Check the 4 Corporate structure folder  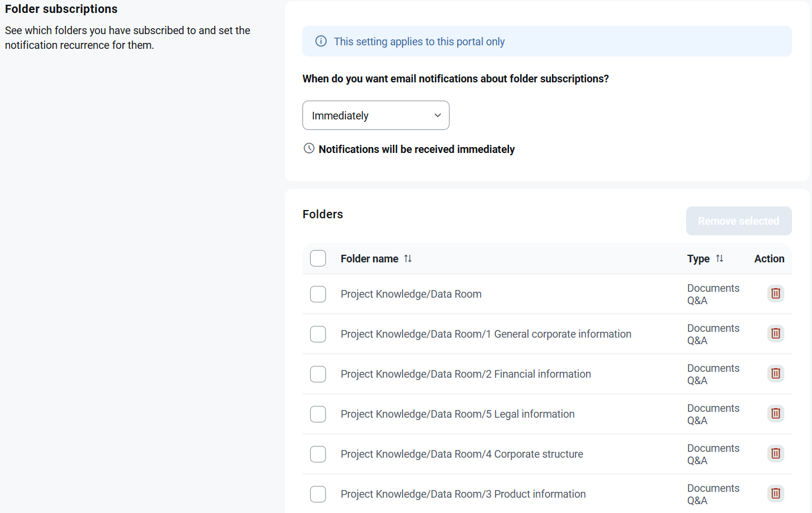[318, 454]
